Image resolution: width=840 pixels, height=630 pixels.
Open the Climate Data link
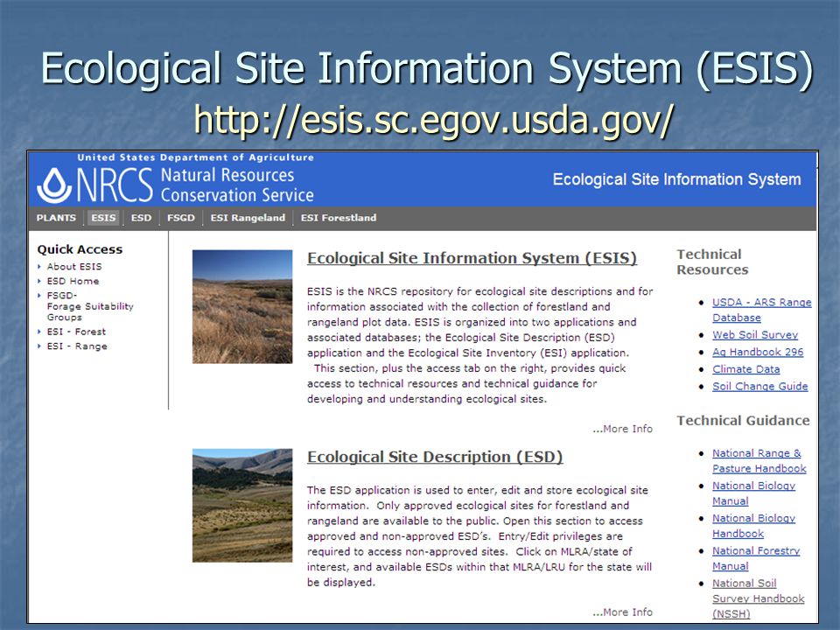point(745,369)
